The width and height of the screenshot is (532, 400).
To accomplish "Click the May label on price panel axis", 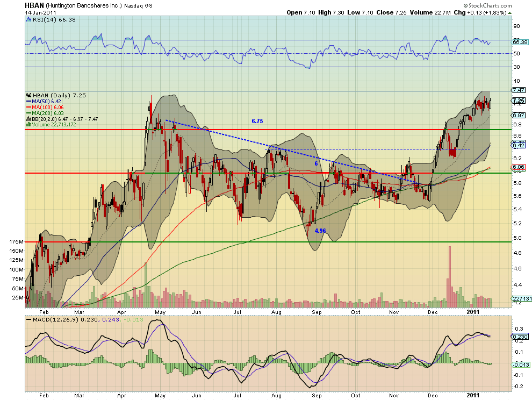I will click(160, 312).
